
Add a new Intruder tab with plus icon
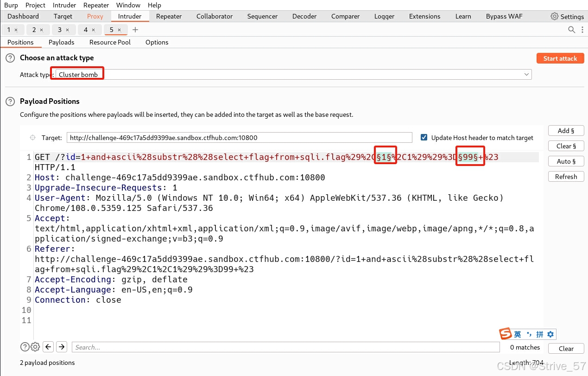135,30
